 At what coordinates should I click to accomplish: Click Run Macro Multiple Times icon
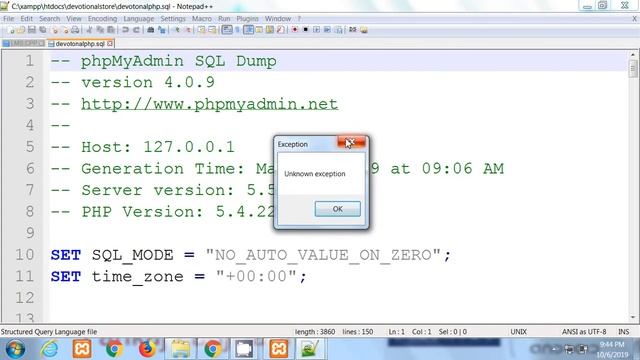click(327, 30)
